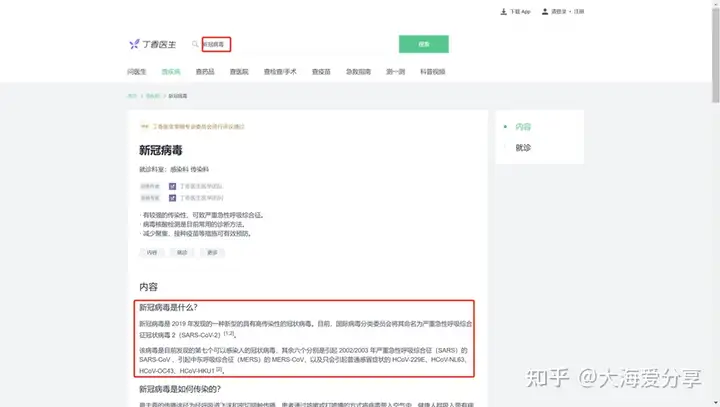Click the 新冠病毒是如何传染的? heading
The height and width of the screenshot is (407, 720).
tap(180, 389)
